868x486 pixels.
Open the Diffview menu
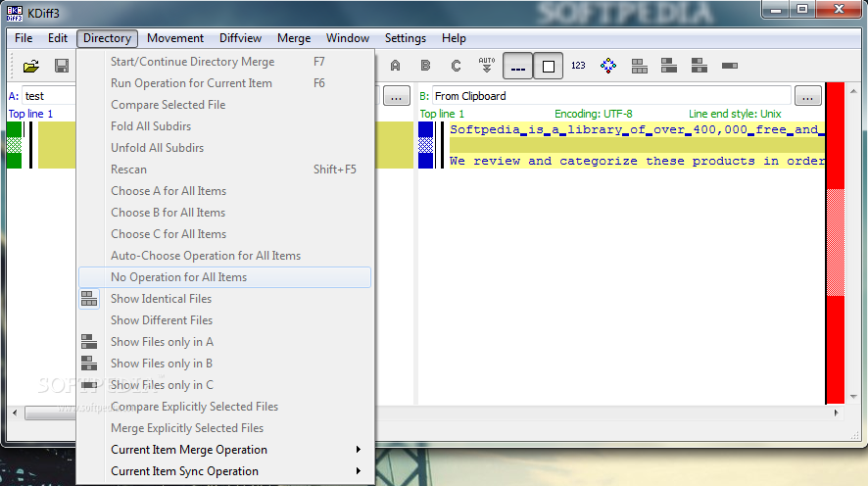(240, 38)
